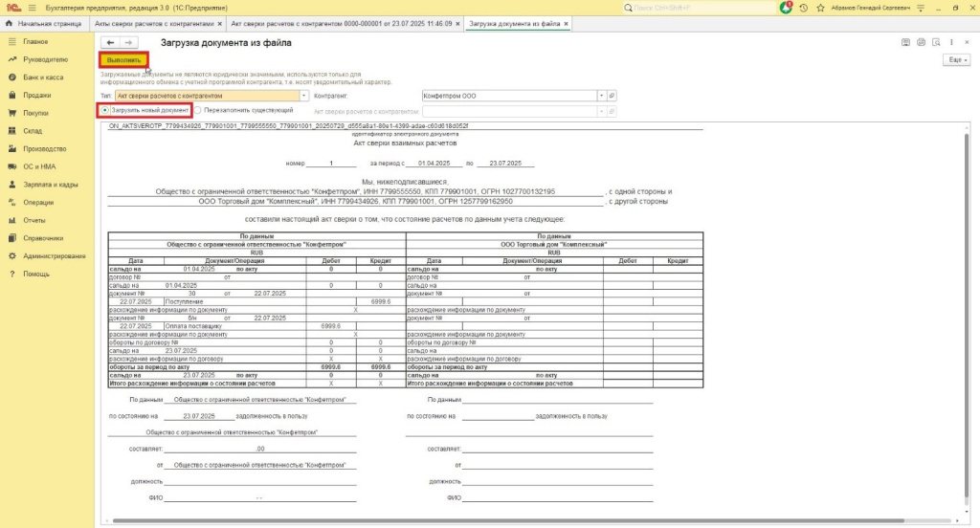Click the 'Выполнить' button
This screenshot has width=980, height=528.
point(123,59)
